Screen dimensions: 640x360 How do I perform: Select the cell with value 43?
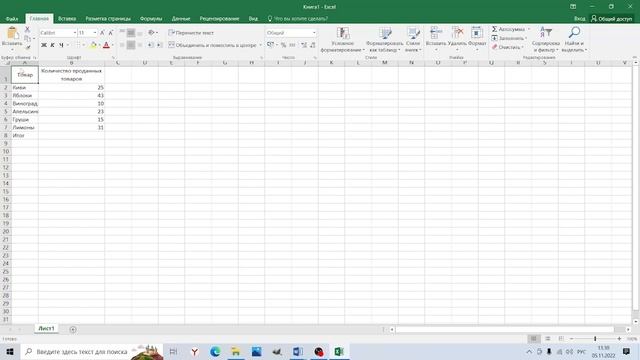click(x=71, y=96)
